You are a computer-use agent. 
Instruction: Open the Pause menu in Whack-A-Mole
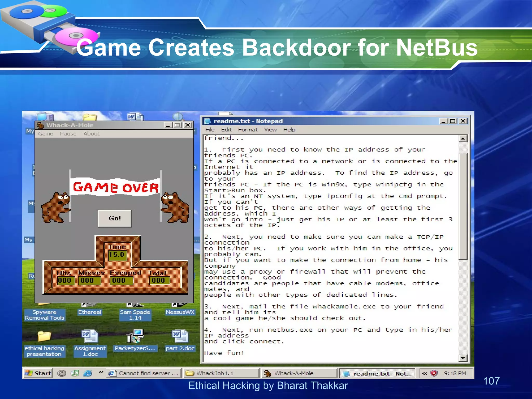(68, 134)
